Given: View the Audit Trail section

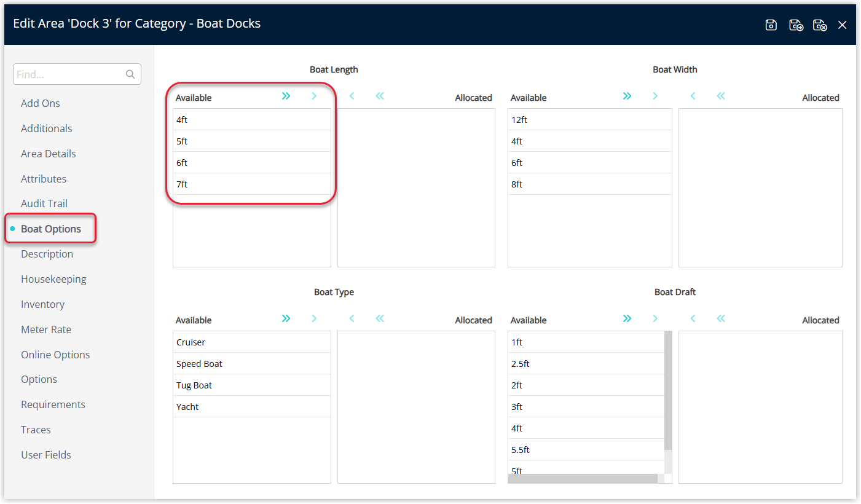Looking at the screenshot, I should click(44, 203).
